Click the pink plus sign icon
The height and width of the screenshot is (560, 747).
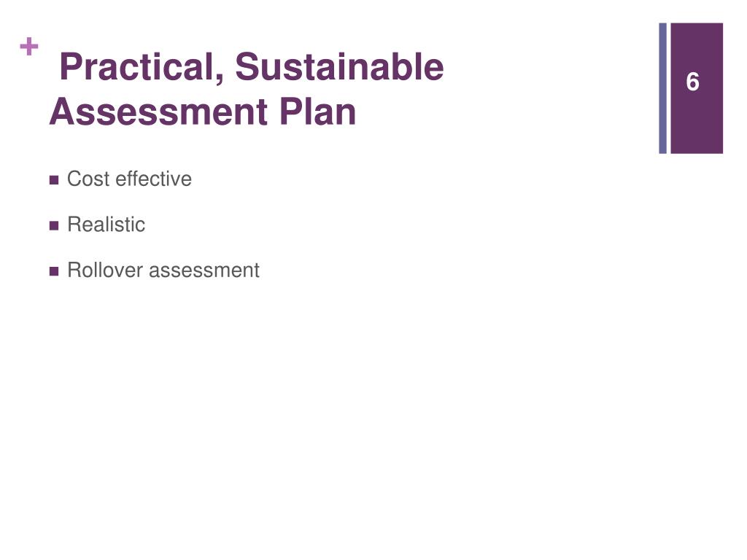pyautogui.click(x=29, y=47)
